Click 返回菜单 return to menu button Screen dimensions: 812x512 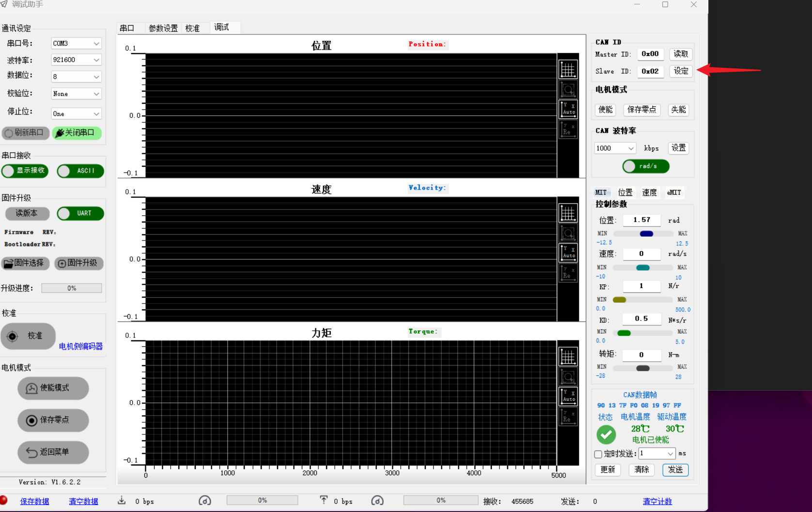pyautogui.click(x=53, y=452)
